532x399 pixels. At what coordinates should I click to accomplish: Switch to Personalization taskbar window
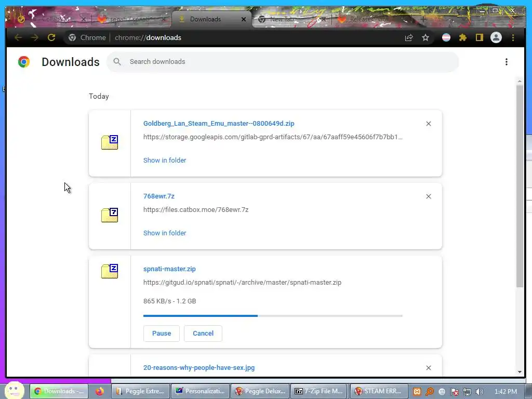point(200,391)
